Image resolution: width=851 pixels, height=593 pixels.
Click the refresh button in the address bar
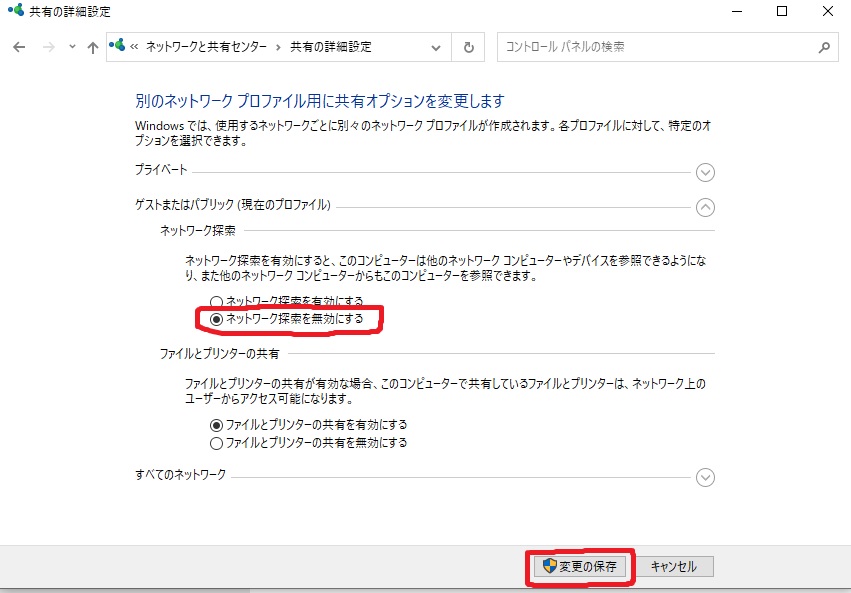(467, 46)
